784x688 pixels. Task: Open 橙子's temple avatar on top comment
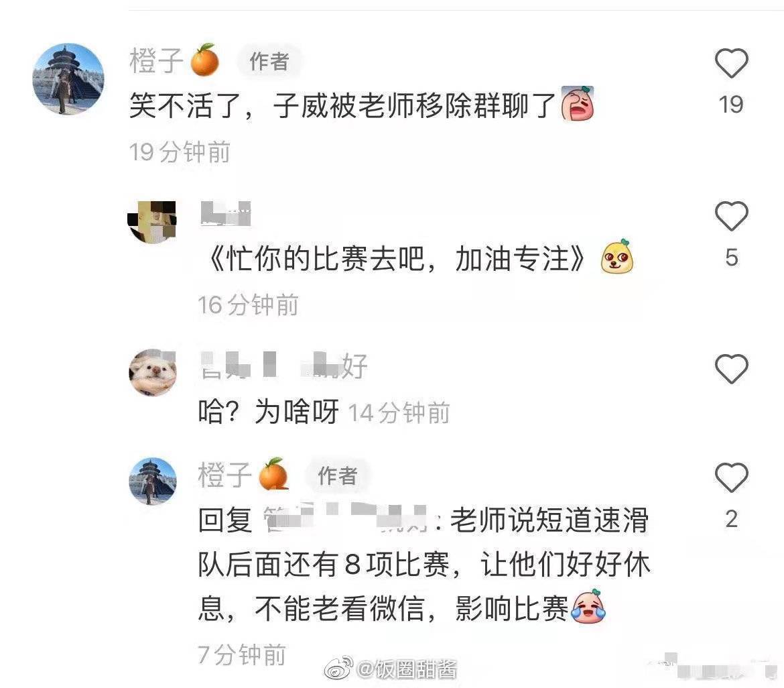[x=68, y=79]
